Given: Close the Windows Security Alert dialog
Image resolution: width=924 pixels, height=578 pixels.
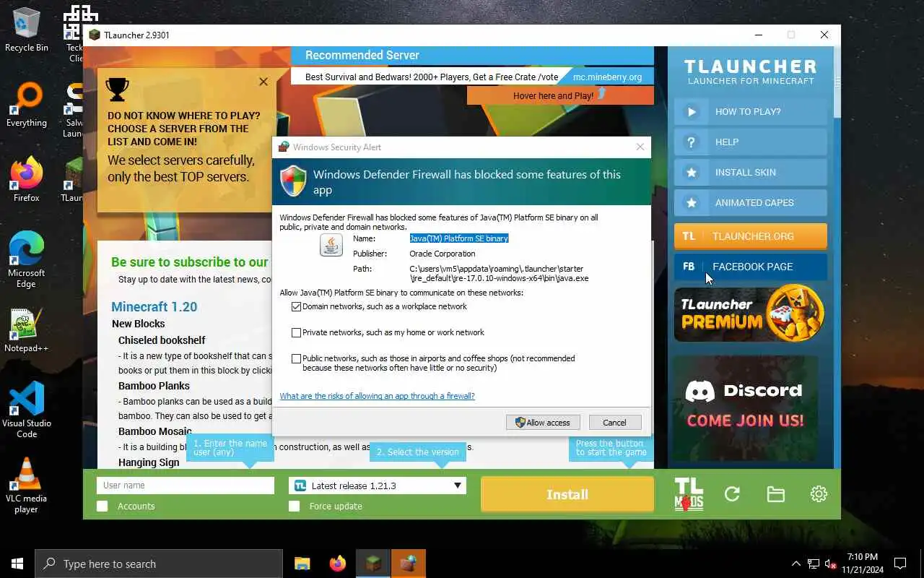Looking at the screenshot, I should tap(640, 147).
